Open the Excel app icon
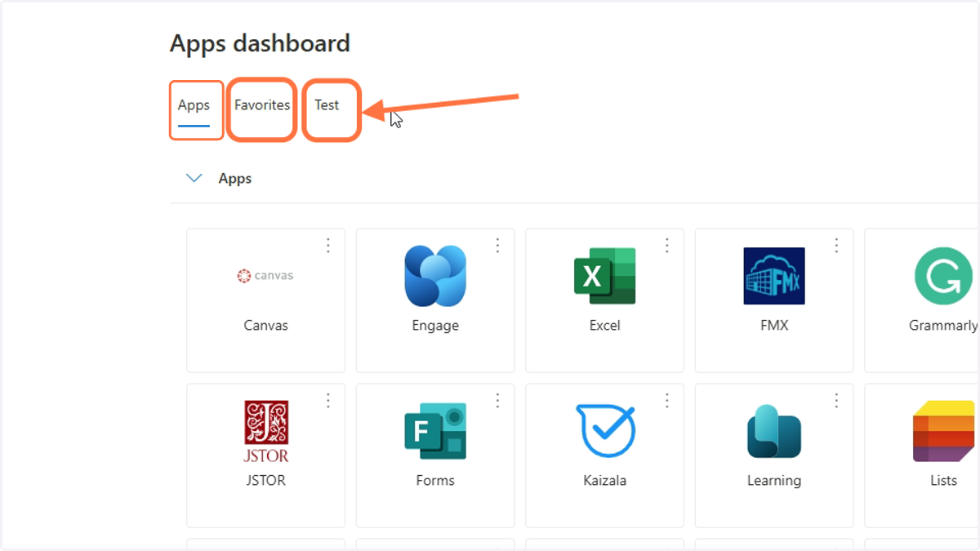 (x=604, y=276)
